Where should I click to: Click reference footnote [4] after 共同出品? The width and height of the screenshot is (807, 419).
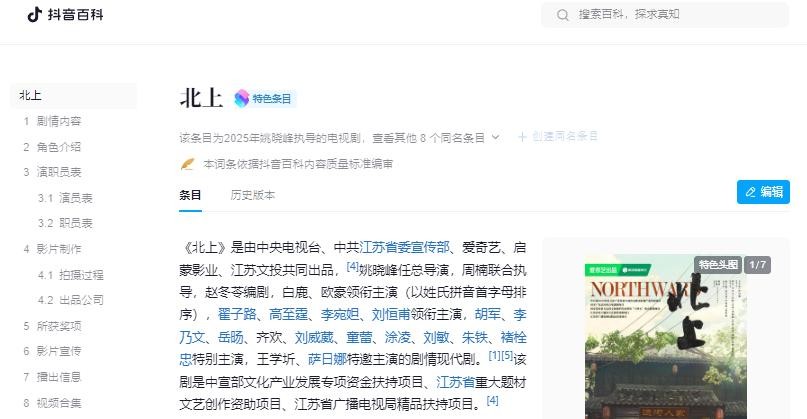[x=353, y=266]
